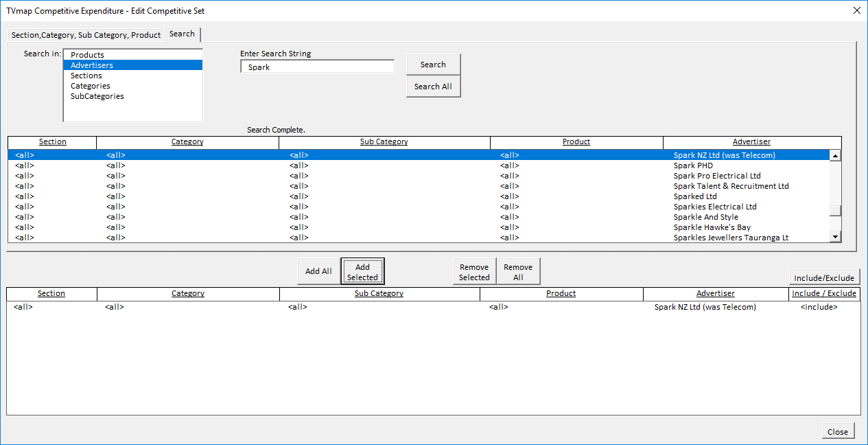The width and height of the screenshot is (868, 445).
Task: Sort results by Category column header
Action: tap(187, 142)
